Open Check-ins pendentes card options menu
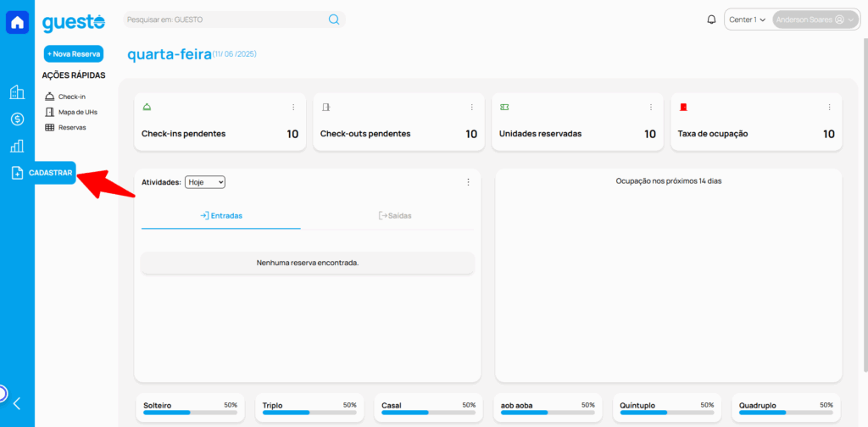The height and width of the screenshot is (427, 868). click(x=293, y=108)
